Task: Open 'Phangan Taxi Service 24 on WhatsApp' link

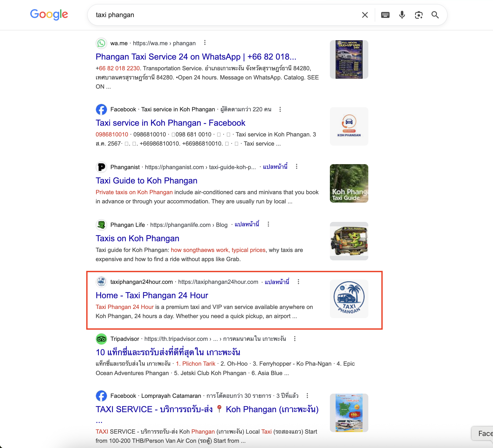Action: point(196,57)
